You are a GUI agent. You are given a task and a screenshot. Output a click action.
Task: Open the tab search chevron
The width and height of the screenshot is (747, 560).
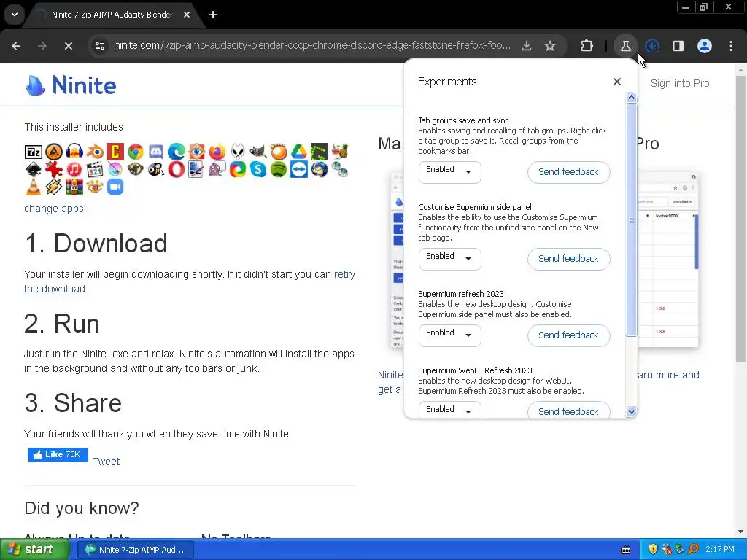15,15
